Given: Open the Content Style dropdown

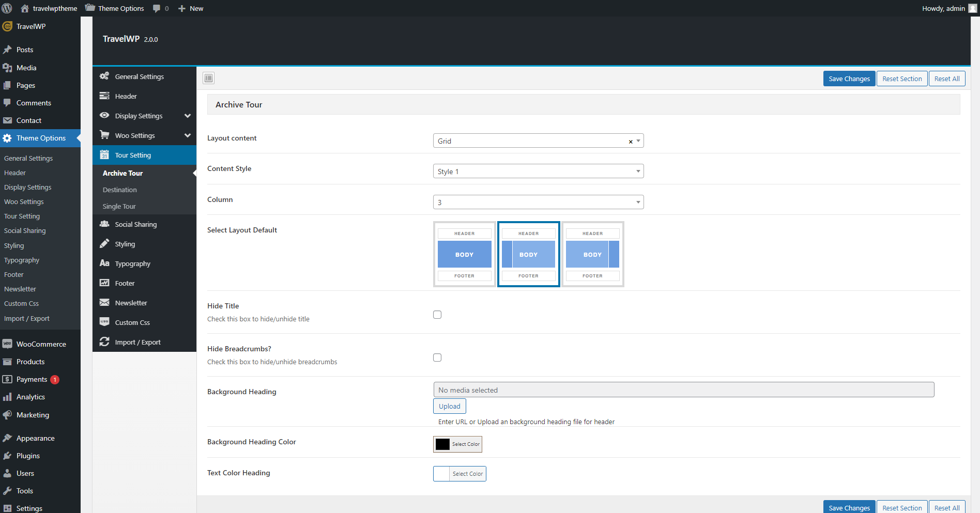Looking at the screenshot, I should [x=538, y=171].
